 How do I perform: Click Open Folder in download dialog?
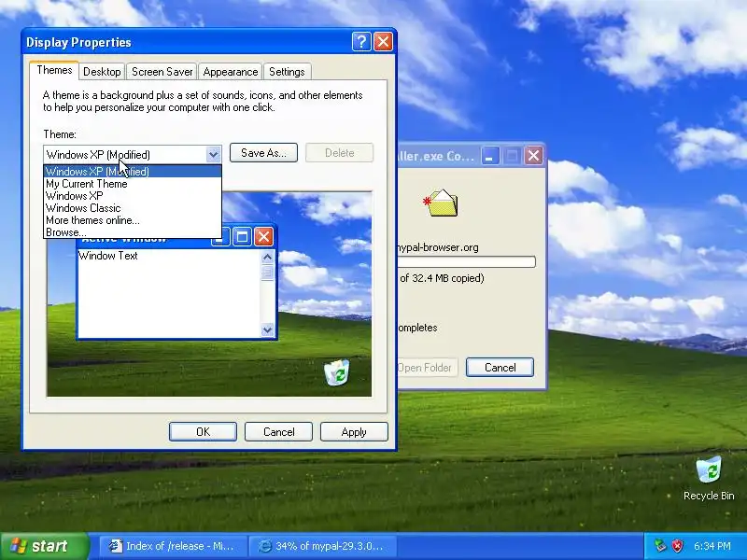tap(428, 368)
